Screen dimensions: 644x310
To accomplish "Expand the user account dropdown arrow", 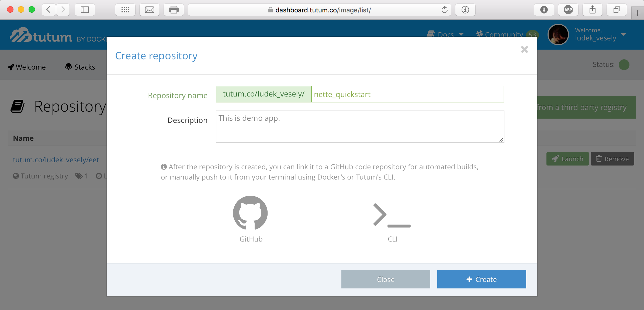I will (623, 34).
